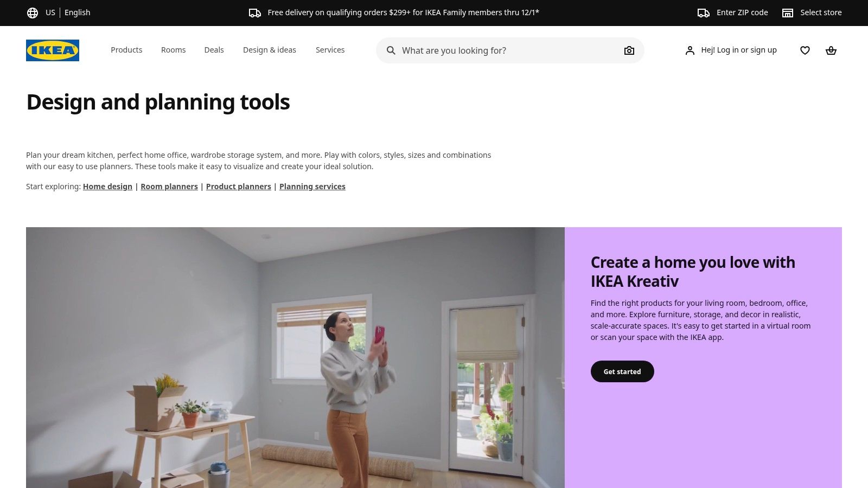Click the 'Create a home you love' heading
This screenshot has width=868, height=488.
click(x=693, y=272)
